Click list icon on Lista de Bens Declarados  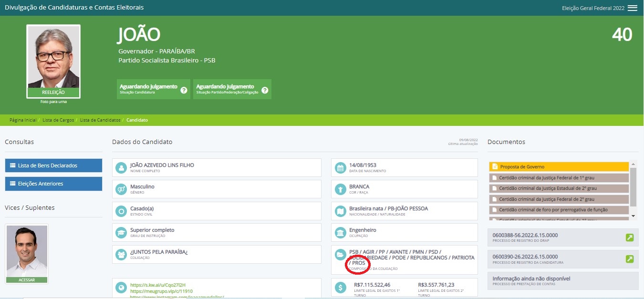click(12, 165)
